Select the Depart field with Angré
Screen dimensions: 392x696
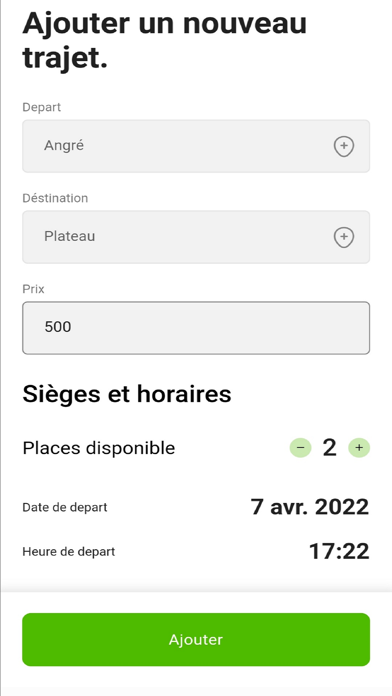click(x=196, y=146)
